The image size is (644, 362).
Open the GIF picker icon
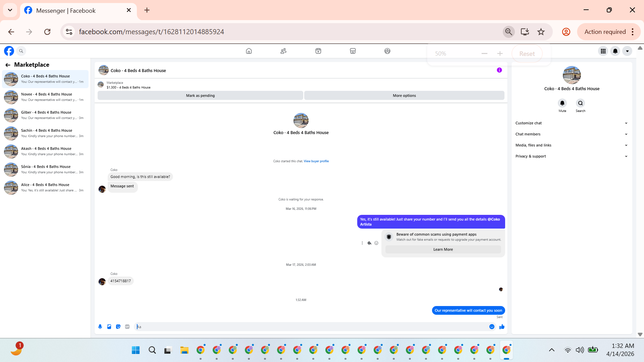[x=127, y=327]
